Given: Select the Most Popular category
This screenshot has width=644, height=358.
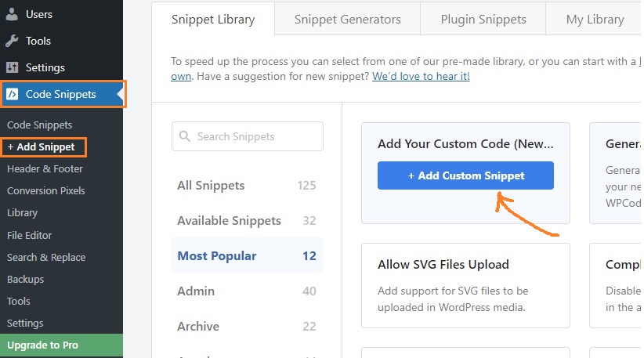Looking at the screenshot, I should coord(247,256).
